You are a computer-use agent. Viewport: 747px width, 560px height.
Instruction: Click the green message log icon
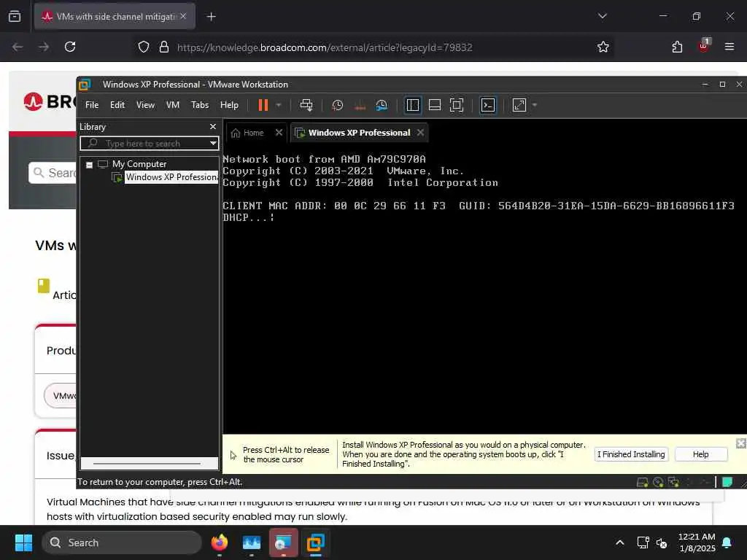click(x=727, y=482)
